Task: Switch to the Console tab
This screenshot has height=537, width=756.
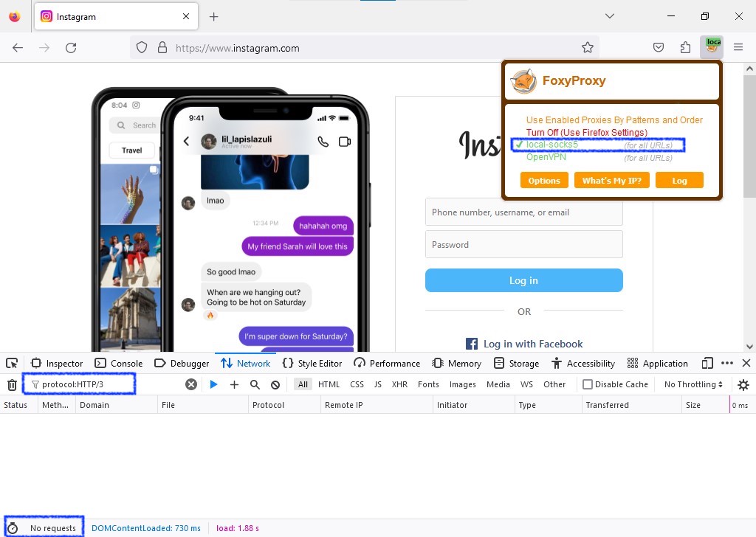Action: coord(119,363)
